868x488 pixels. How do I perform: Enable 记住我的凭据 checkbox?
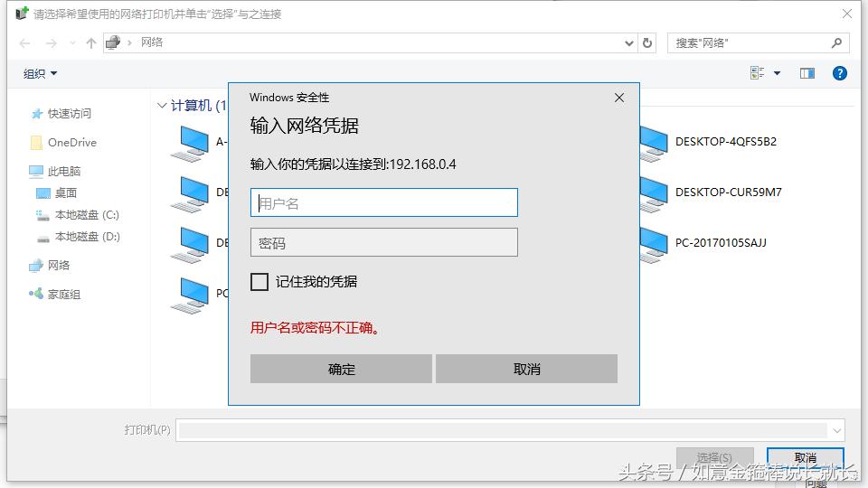pyautogui.click(x=259, y=282)
